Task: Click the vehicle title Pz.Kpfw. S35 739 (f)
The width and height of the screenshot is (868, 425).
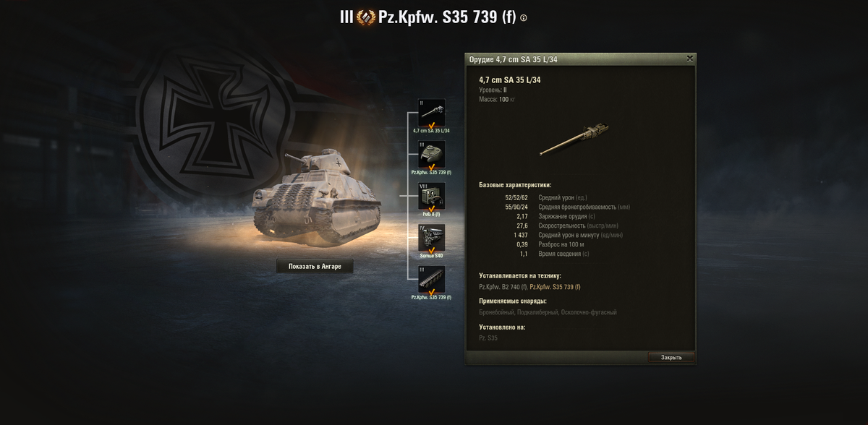Action: pos(447,17)
